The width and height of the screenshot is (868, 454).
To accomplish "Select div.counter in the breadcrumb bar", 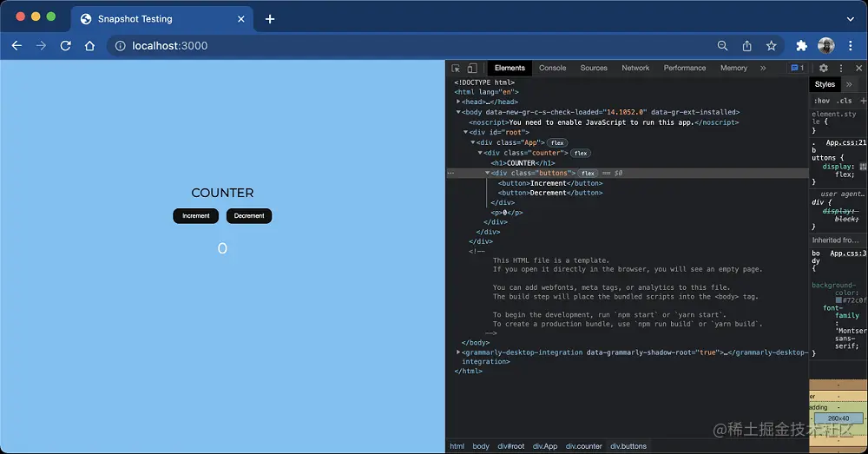I will (x=584, y=446).
